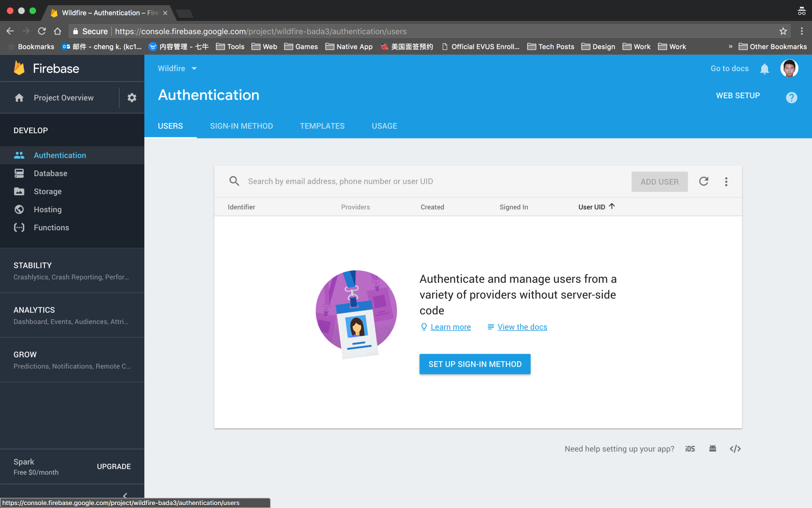Open web code setup icon
Screen dimensions: 812x508
coord(735,449)
